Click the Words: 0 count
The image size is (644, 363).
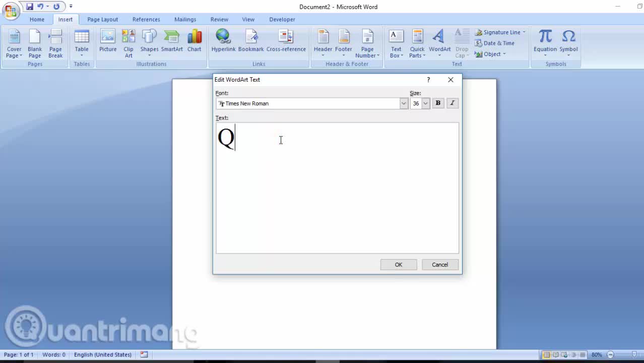54,354
